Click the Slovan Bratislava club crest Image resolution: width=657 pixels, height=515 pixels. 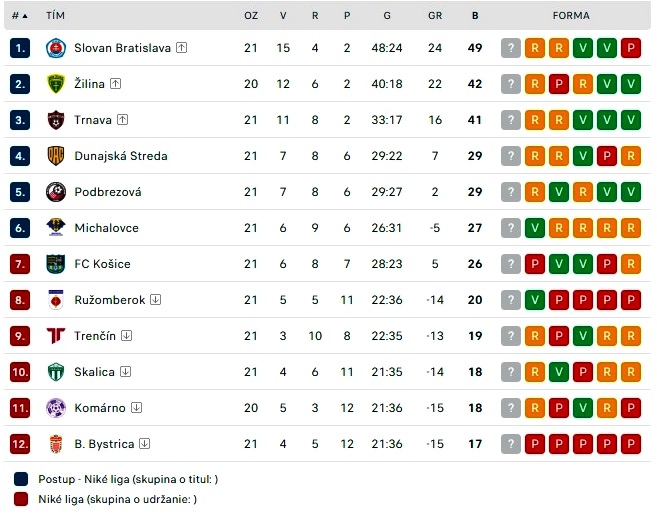tap(56, 48)
